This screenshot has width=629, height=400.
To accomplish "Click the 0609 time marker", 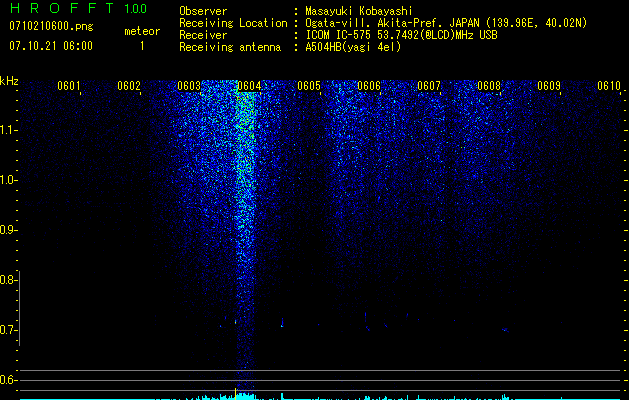I will coord(549,86).
